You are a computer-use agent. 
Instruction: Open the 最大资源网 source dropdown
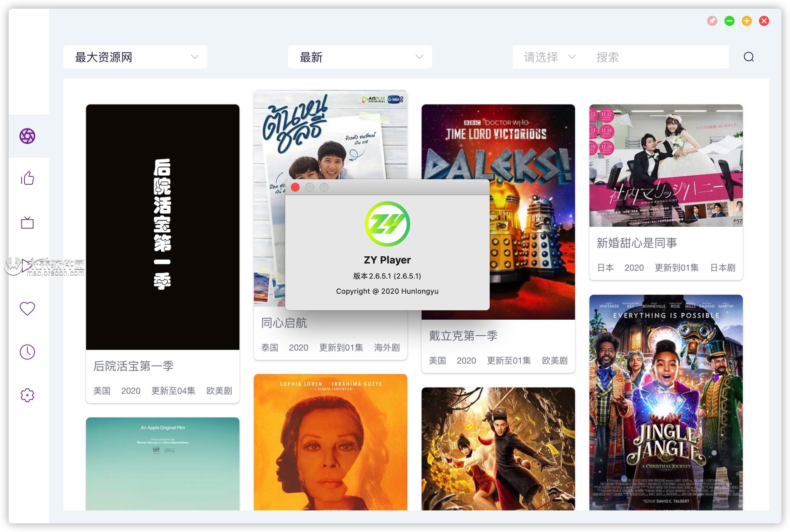point(135,57)
